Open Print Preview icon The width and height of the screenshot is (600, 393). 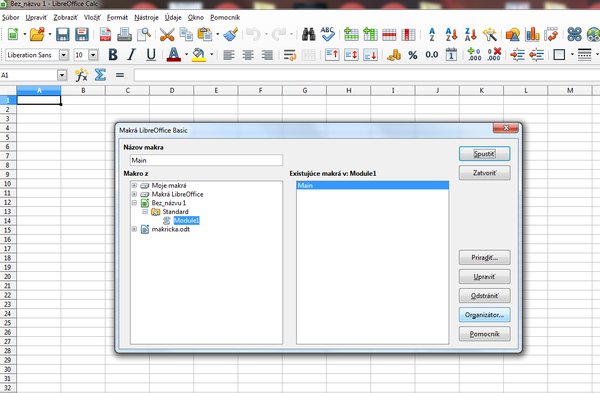point(144,34)
